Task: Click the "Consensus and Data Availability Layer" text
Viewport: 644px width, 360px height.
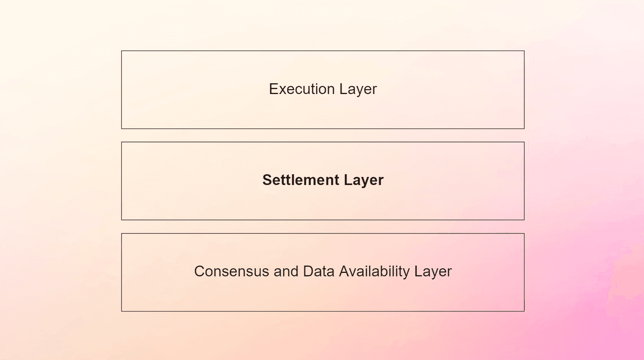Action: 323,272
